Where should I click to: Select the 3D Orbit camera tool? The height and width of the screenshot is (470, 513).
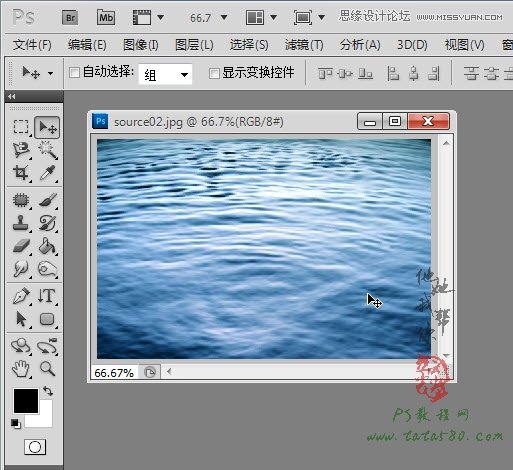coord(48,346)
